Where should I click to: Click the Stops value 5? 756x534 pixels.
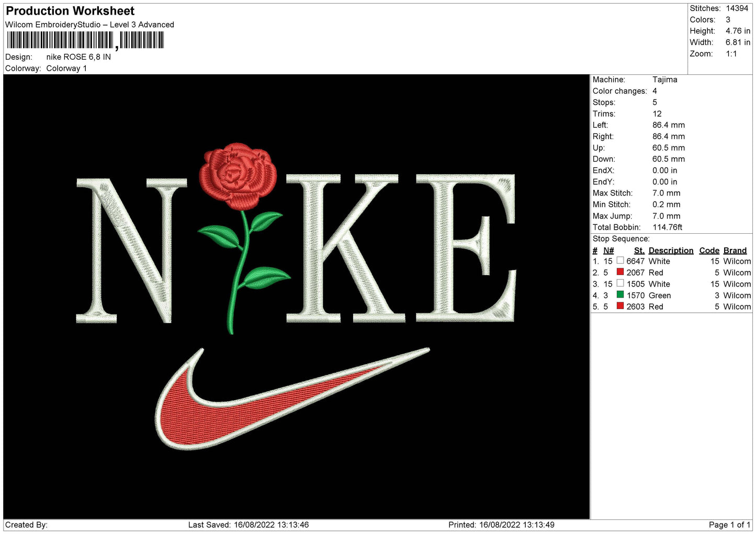click(x=655, y=103)
